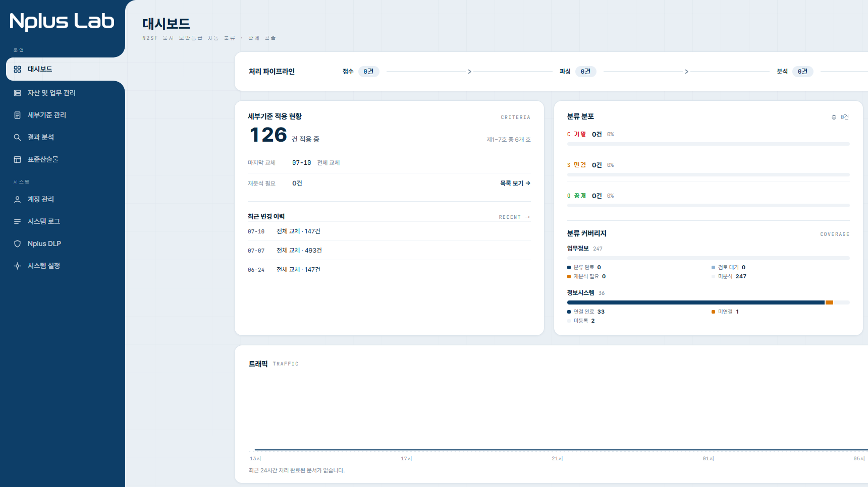Click the 연결 완료 33 legend entry
Screen dimensions: 868x487
pyautogui.click(x=586, y=312)
